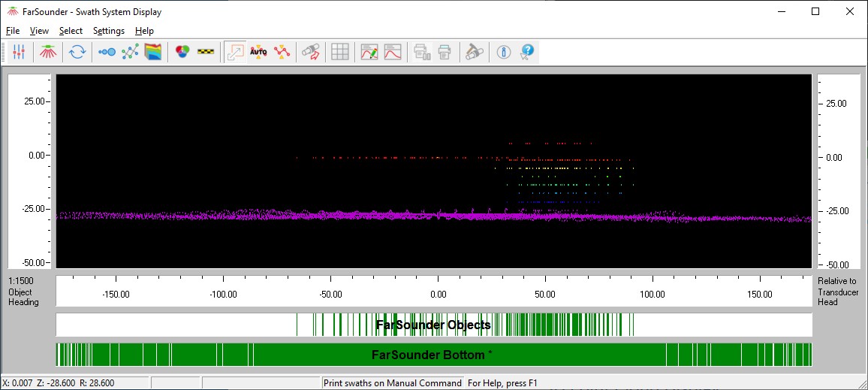
Task: Toggle the Auto scaling button
Action: 258,52
